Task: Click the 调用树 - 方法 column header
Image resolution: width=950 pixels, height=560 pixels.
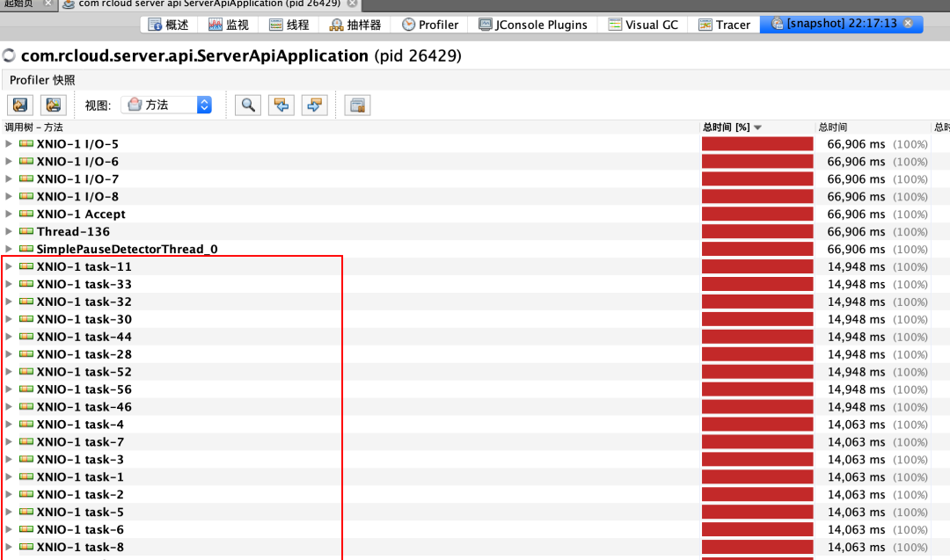Action: 350,127
